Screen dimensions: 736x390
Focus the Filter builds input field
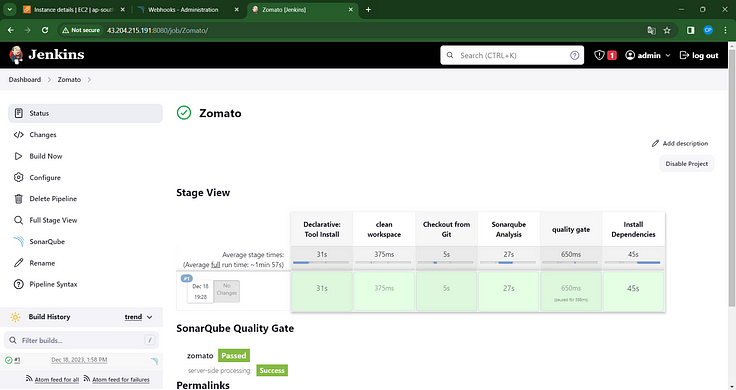[81, 340]
